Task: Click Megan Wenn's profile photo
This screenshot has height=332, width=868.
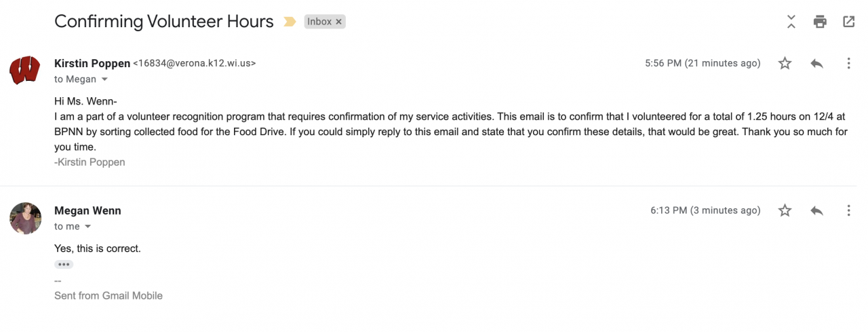Action: (25, 218)
